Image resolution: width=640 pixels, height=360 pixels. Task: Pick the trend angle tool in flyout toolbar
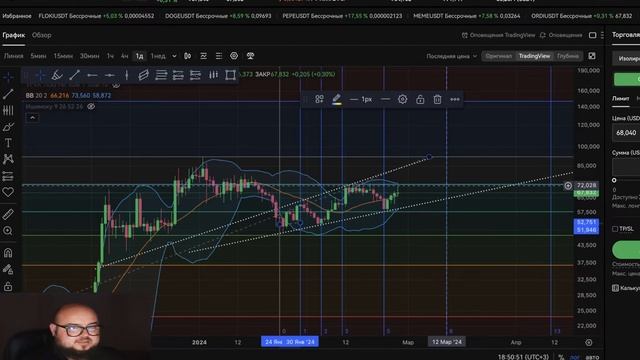(x=57, y=75)
